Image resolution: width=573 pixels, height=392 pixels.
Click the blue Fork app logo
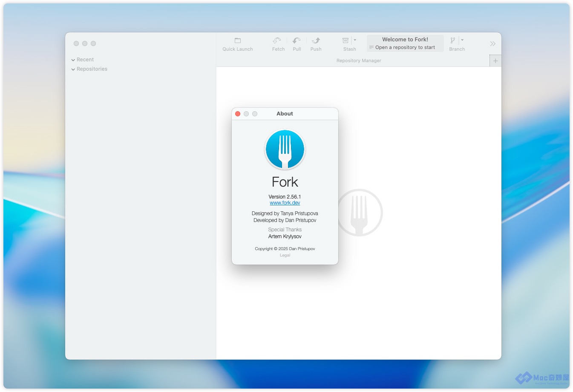[285, 150]
